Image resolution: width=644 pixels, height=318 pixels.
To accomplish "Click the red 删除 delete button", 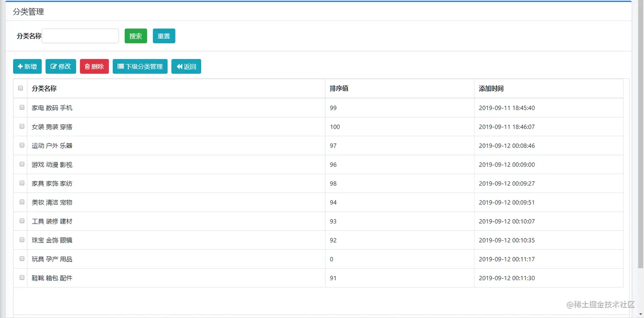I will pyautogui.click(x=94, y=66).
